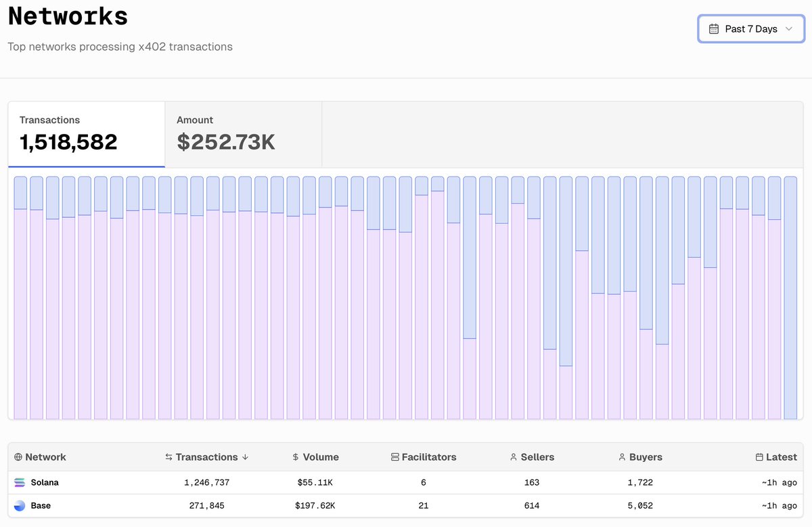The image size is (812, 527).
Task: Click the Solana network logo icon
Action: [x=19, y=482]
